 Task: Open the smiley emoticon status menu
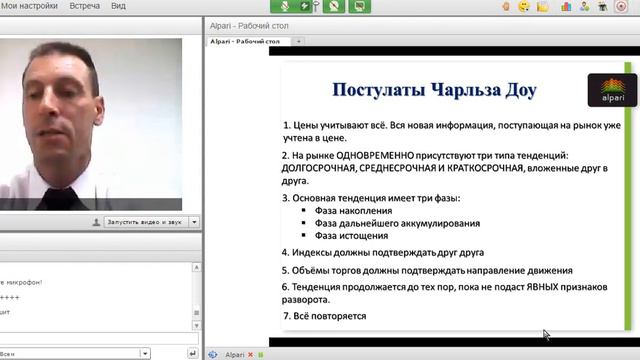pos(524,6)
